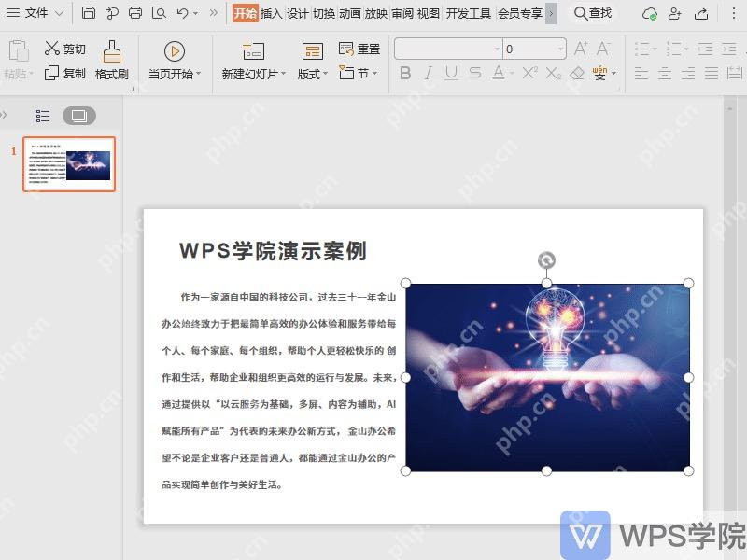Click the font name combo box
The image size is (747, 560).
[448, 49]
